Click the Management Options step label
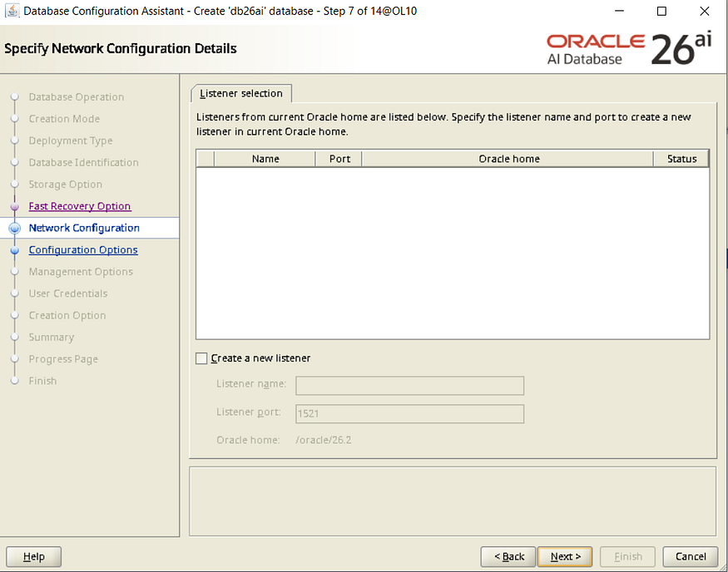 [x=81, y=271]
